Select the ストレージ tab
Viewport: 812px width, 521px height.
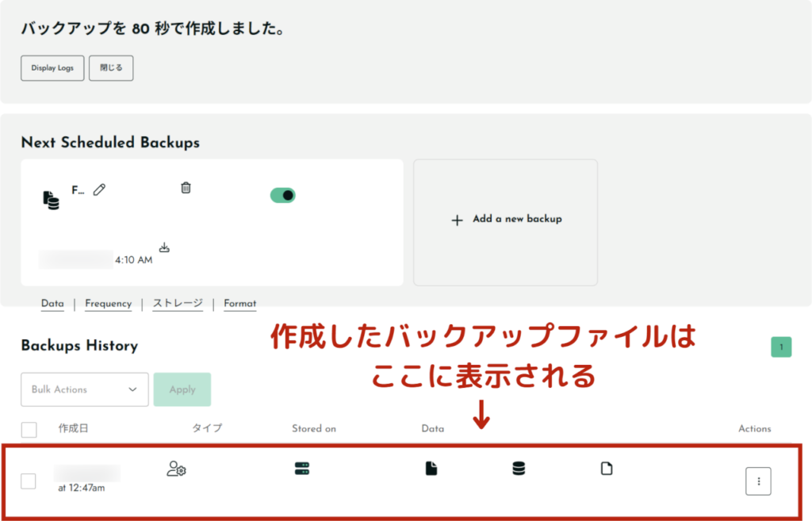178,304
